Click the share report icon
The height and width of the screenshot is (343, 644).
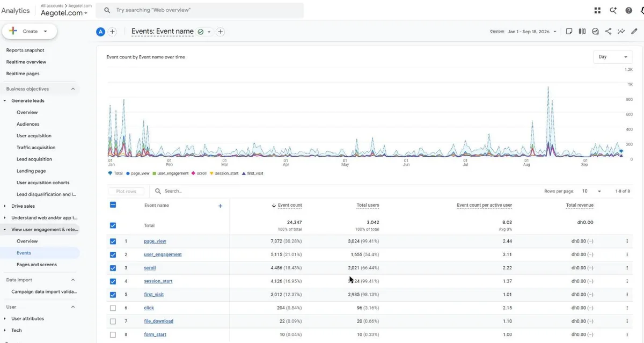[608, 32]
